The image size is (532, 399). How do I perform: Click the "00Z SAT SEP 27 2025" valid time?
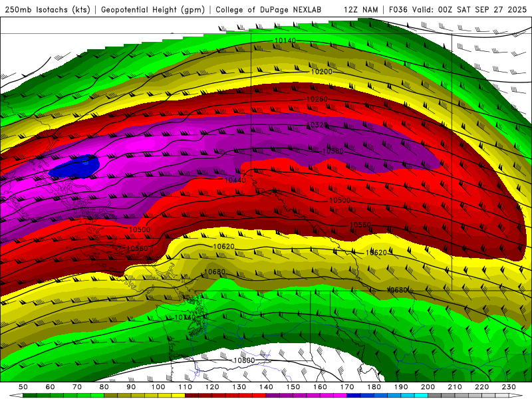coord(482,9)
